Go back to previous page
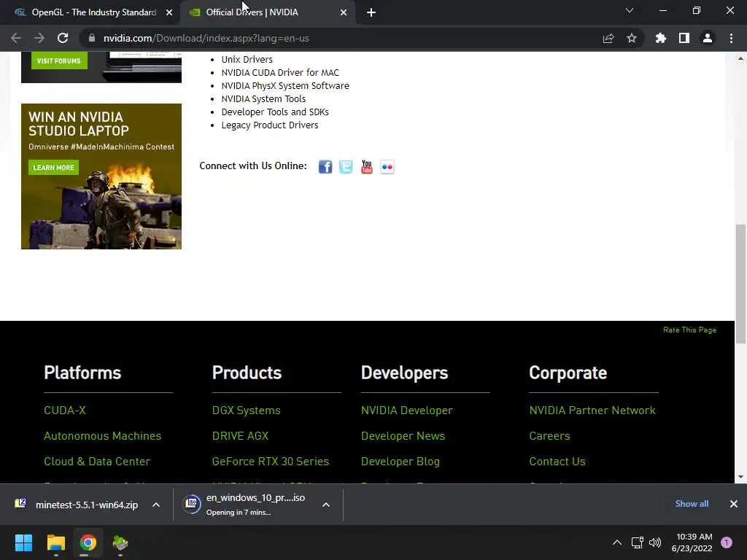The image size is (747, 560). (x=16, y=38)
